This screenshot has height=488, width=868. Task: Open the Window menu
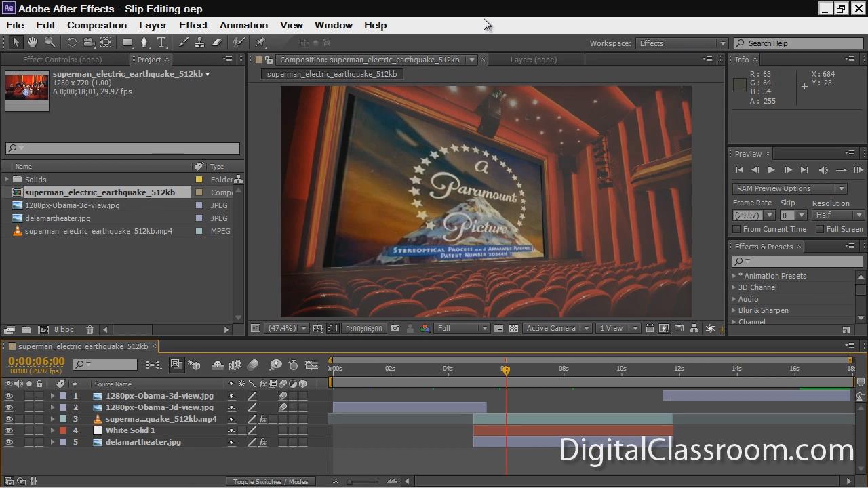pyautogui.click(x=334, y=25)
